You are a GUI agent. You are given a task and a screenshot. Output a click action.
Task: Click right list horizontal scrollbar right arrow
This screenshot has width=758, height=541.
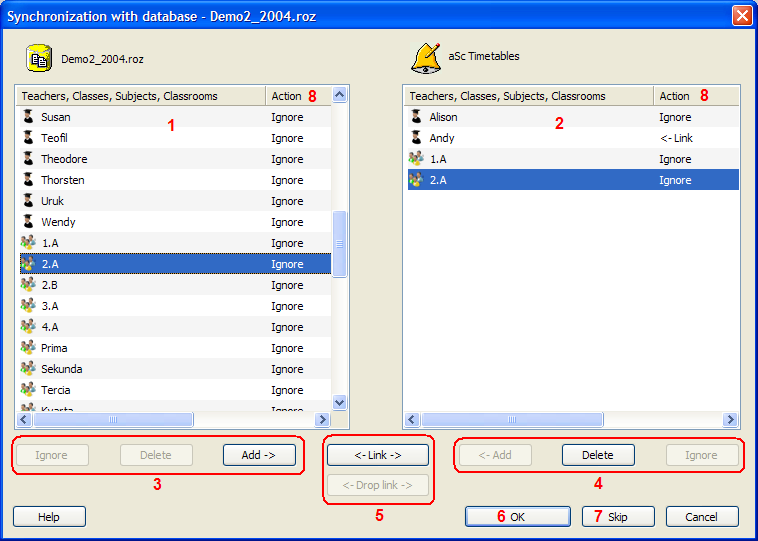[731, 420]
